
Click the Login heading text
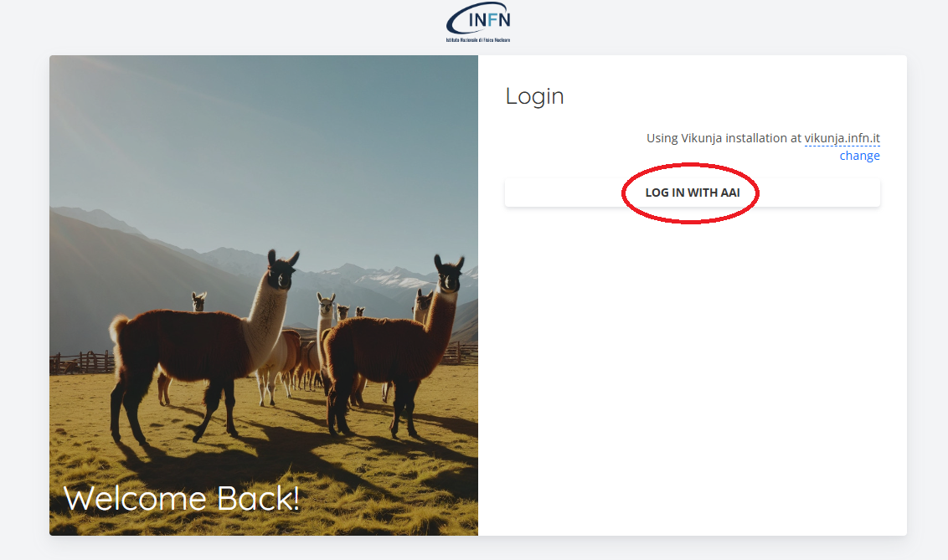(x=534, y=96)
